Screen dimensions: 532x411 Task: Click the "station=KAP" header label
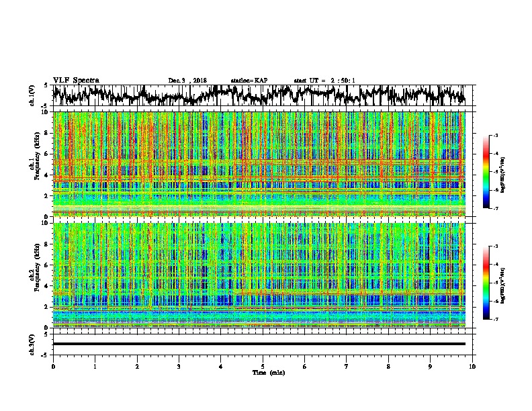coord(249,81)
